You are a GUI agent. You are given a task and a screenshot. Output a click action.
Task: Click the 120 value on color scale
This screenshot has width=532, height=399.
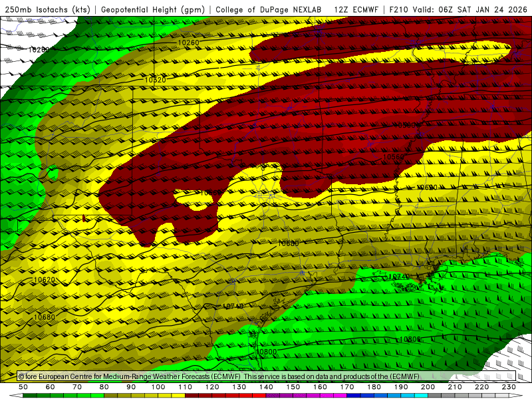click(x=212, y=387)
